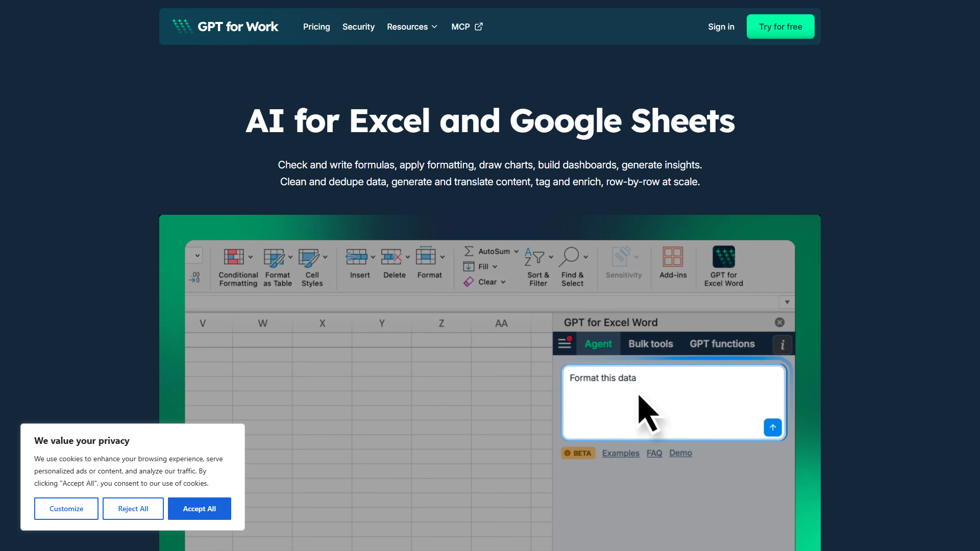
Task: Click Format as Table icon
Action: point(274,258)
